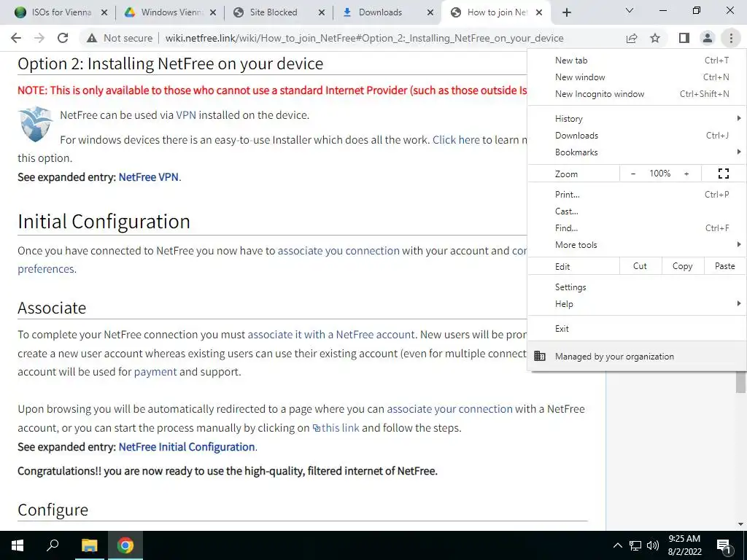Open a new tab with plus button
Screen dimensions: 747x560
tap(566, 12)
